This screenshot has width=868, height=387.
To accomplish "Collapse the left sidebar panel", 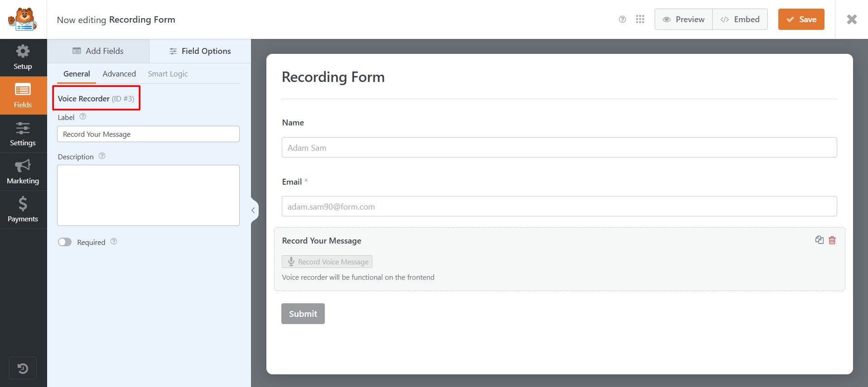I will tap(253, 210).
